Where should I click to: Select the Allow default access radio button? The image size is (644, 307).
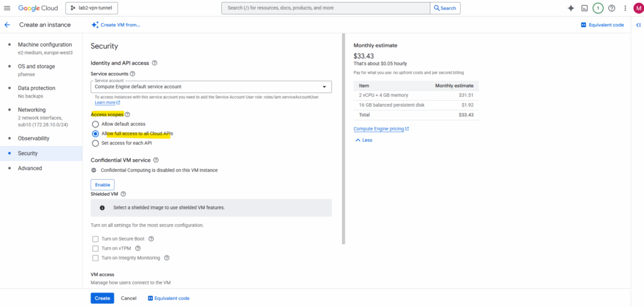[96, 124]
